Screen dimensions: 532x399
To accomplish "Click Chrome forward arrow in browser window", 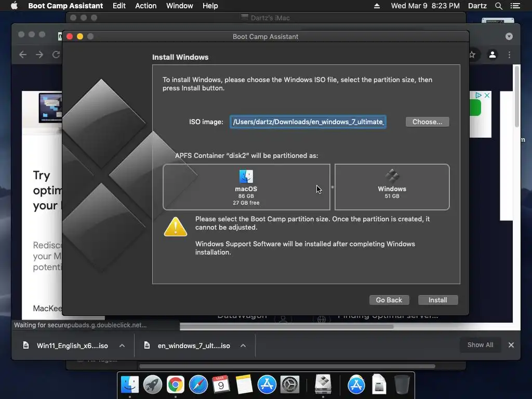I will (x=39, y=55).
